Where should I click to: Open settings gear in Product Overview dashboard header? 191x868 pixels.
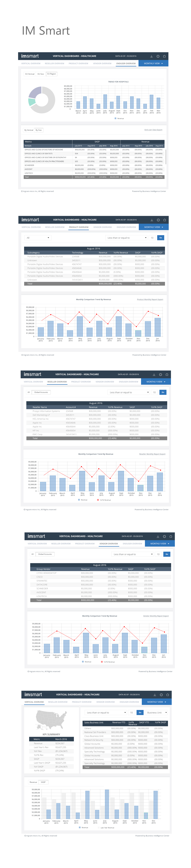coord(158,220)
